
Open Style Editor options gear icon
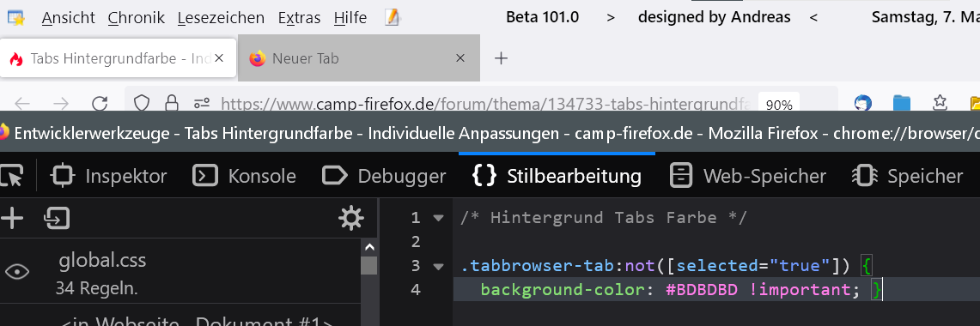coord(350,218)
